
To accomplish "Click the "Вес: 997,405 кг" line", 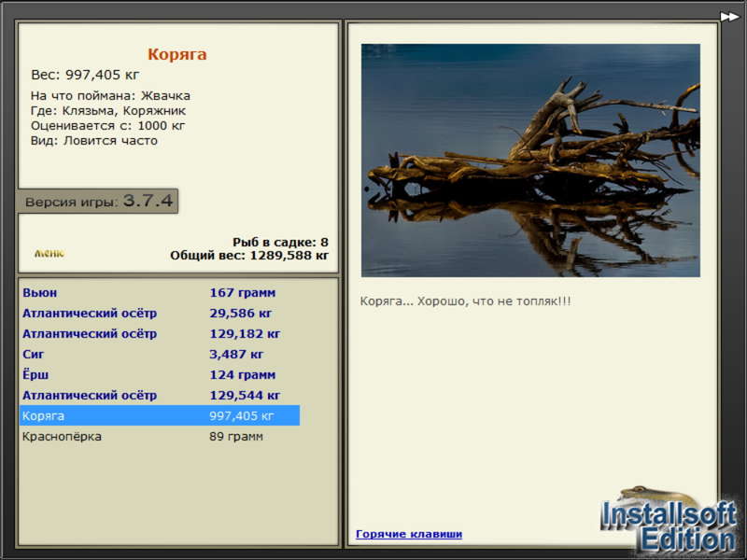I will tap(85, 75).
